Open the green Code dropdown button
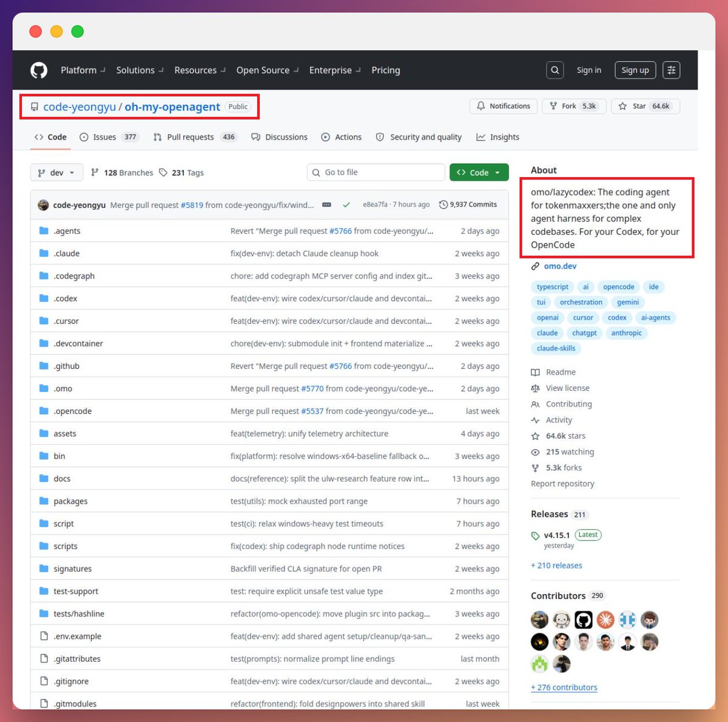 [x=479, y=173]
